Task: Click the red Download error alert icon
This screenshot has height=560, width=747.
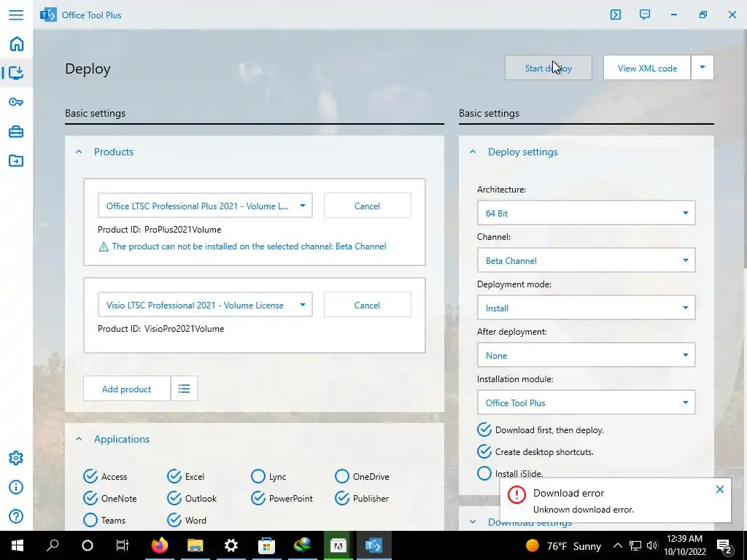Action: (x=516, y=494)
